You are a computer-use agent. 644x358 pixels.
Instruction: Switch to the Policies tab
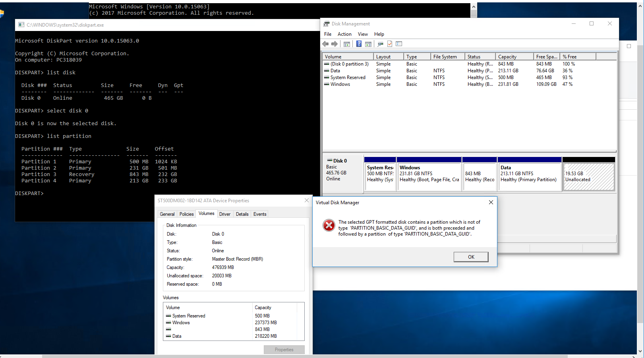(x=187, y=214)
